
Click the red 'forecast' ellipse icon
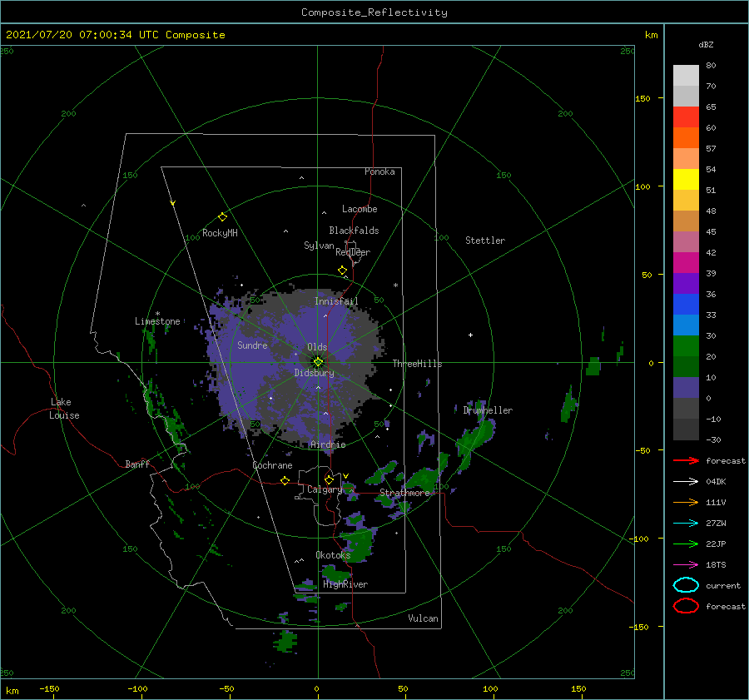point(686,606)
